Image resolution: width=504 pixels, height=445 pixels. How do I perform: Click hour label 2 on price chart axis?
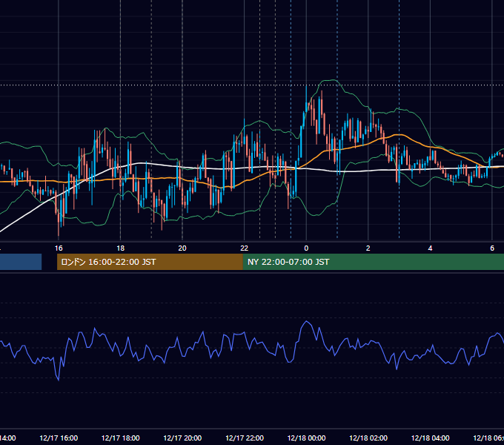click(x=368, y=248)
